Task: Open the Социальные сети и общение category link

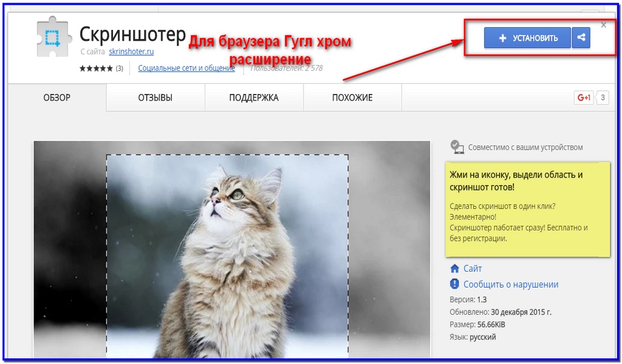Action: tap(186, 68)
